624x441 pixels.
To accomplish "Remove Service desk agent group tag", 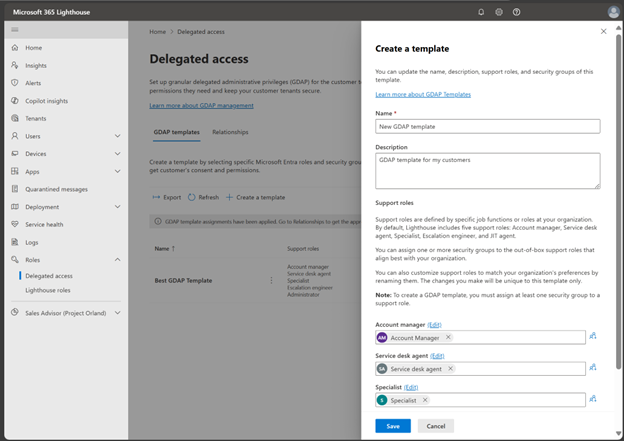I will click(x=450, y=369).
